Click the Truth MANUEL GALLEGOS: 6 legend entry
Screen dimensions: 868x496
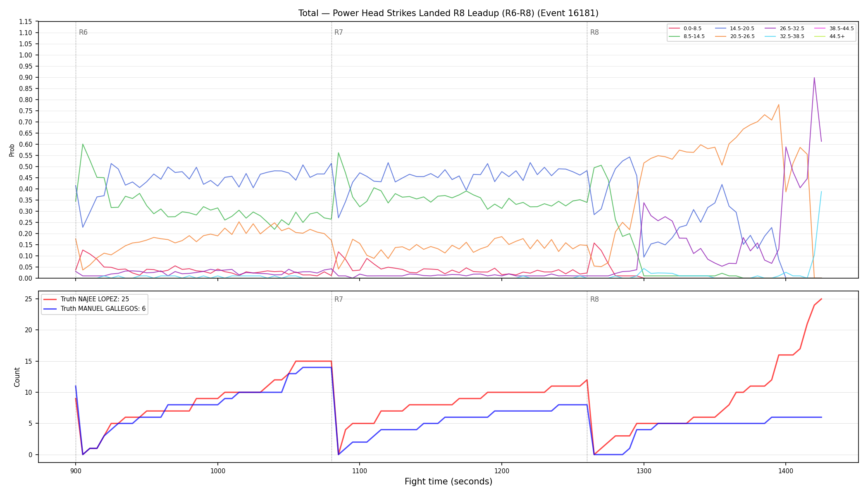click(95, 309)
